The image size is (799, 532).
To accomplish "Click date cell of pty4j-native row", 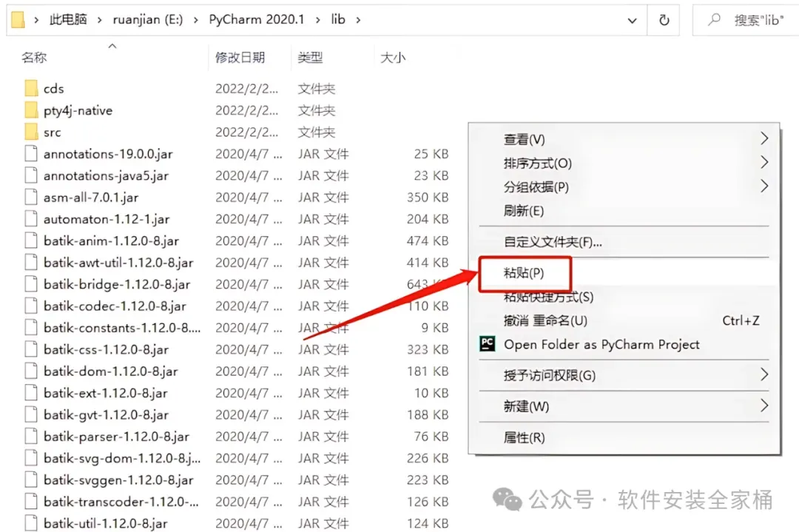I will tap(246, 110).
